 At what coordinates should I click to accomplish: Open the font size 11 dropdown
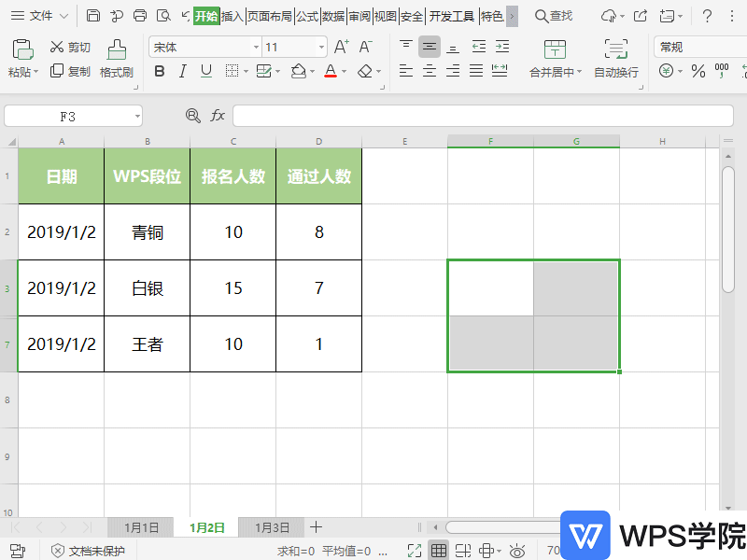pos(321,48)
